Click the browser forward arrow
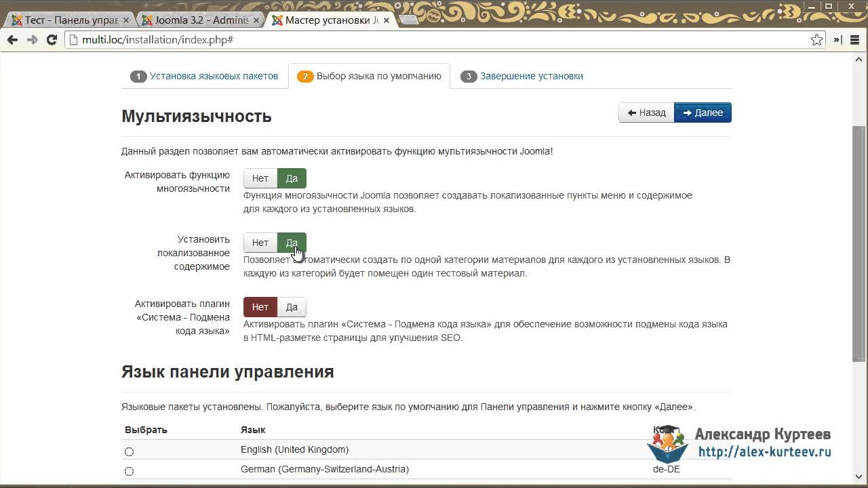The height and width of the screenshot is (488, 868). (32, 40)
